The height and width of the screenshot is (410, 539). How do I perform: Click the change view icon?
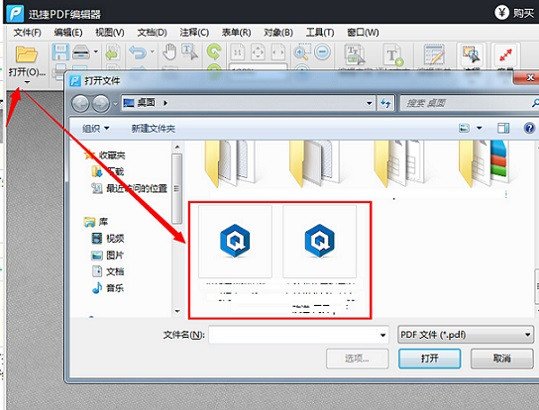pos(464,128)
